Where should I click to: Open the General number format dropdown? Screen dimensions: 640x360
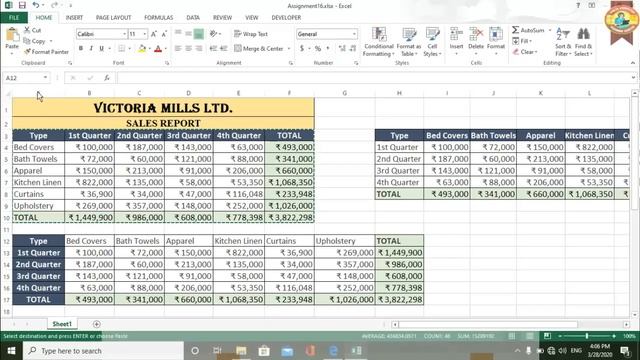354,34
